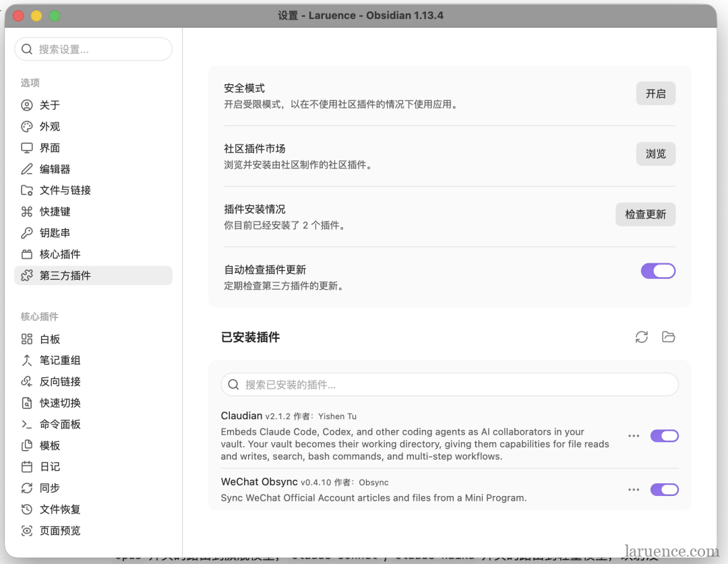Click the 模板 copy icon
The image size is (728, 564).
pos(27,445)
